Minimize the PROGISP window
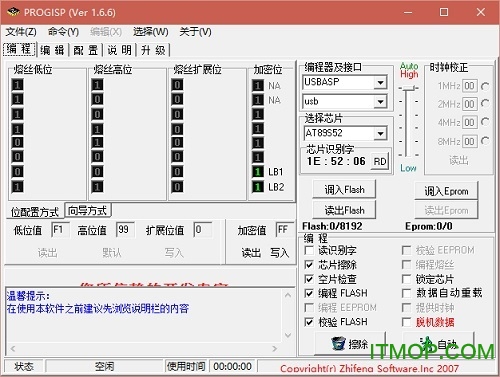Screen dimensions: 500x377 click(x=408, y=13)
